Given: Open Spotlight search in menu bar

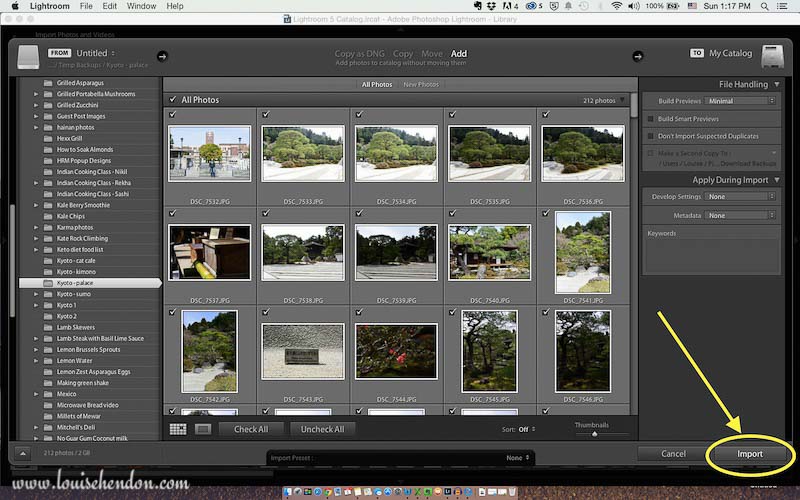Looking at the screenshot, I should (x=764, y=6).
